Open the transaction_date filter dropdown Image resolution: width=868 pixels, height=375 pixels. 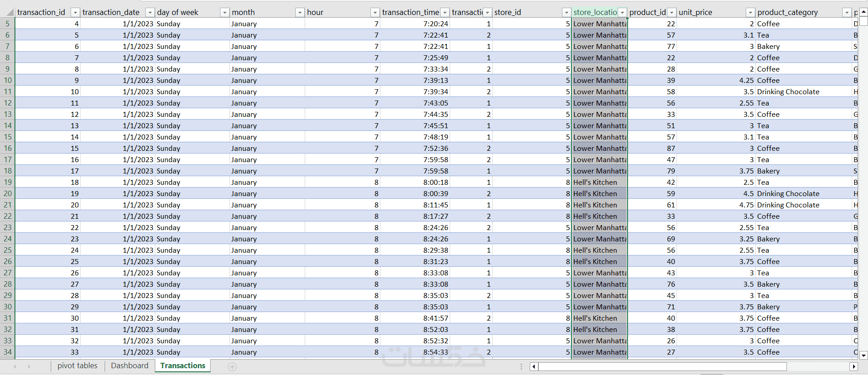pos(150,13)
